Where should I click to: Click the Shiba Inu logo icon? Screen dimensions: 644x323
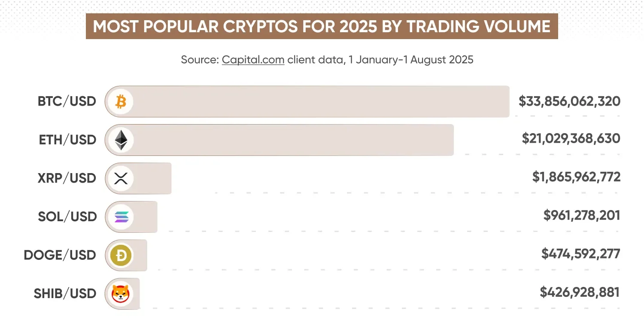coord(121,294)
